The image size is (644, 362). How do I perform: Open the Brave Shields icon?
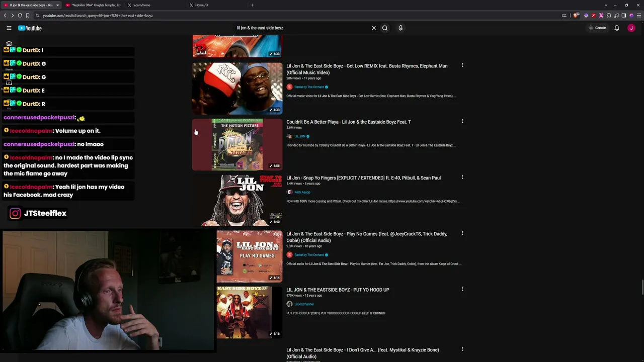[576, 16]
